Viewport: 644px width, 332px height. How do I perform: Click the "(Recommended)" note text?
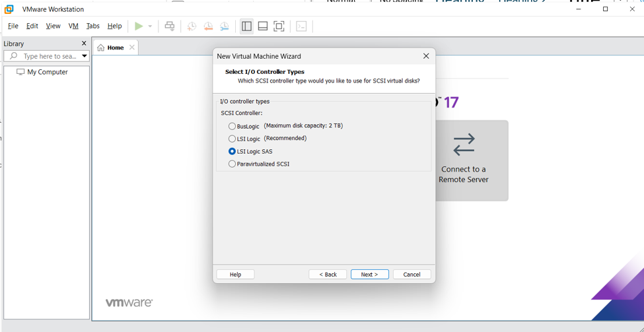click(285, 139)
